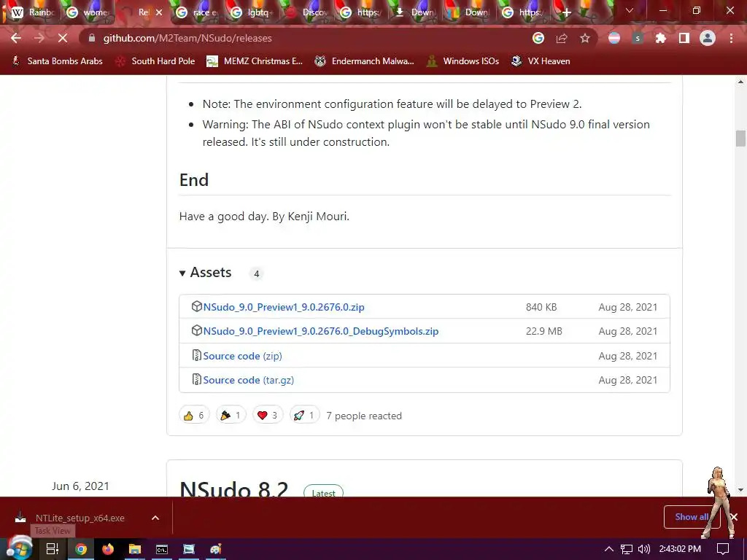Download Source code (zip)
This screenshot has height=560, width=747.
(x=242, y=356)
